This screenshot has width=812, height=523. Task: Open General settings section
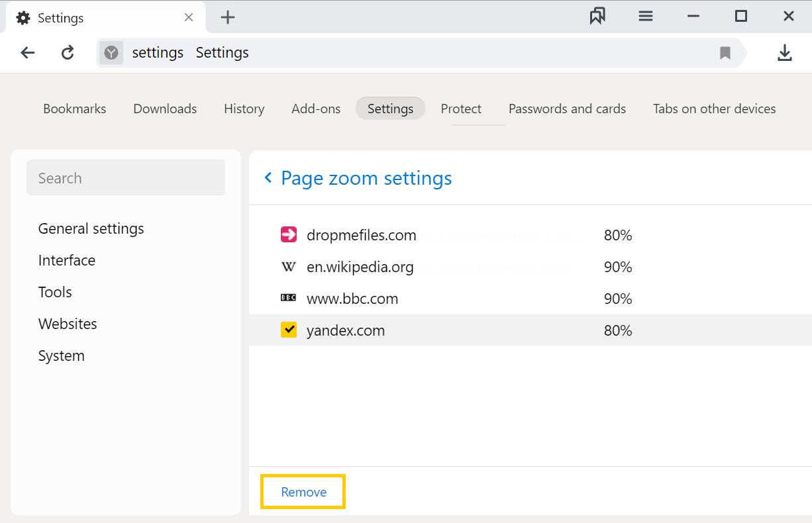tap(91, 228)
